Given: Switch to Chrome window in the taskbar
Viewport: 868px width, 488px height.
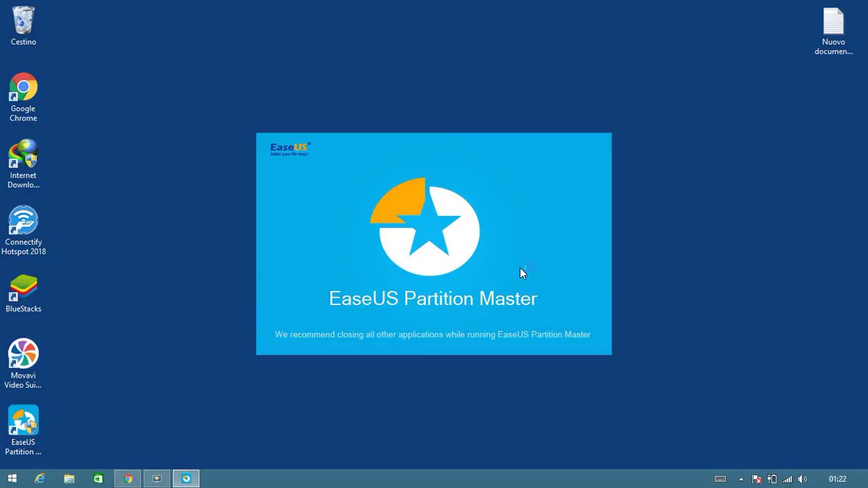Looking at the screenshot, I should [x=127, y=479].
